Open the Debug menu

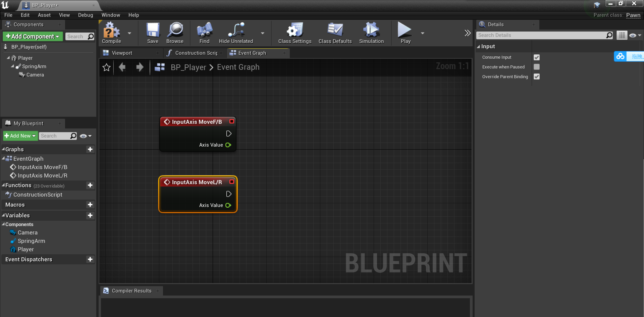(86, 15)
